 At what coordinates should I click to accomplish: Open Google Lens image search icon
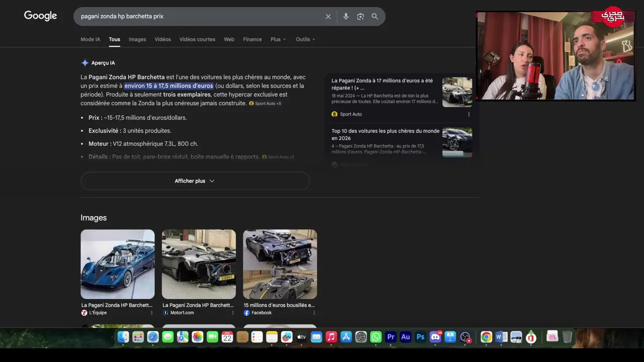360,17
